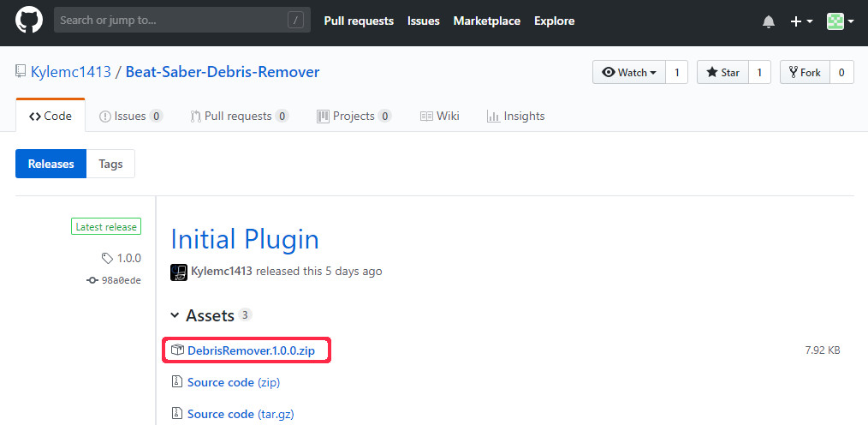This screenshot has width=868, height=425.
Task: Click the commit icon beside 98a0ede
Action: pos(92,280)
